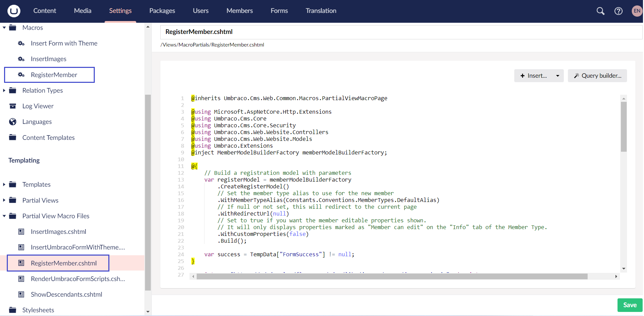Image resolution: width=644 pixels, height=316 pixels.
Task: Click the InsertImages macro gears icon
Action: pyautogui.click(x=21, y=59)
